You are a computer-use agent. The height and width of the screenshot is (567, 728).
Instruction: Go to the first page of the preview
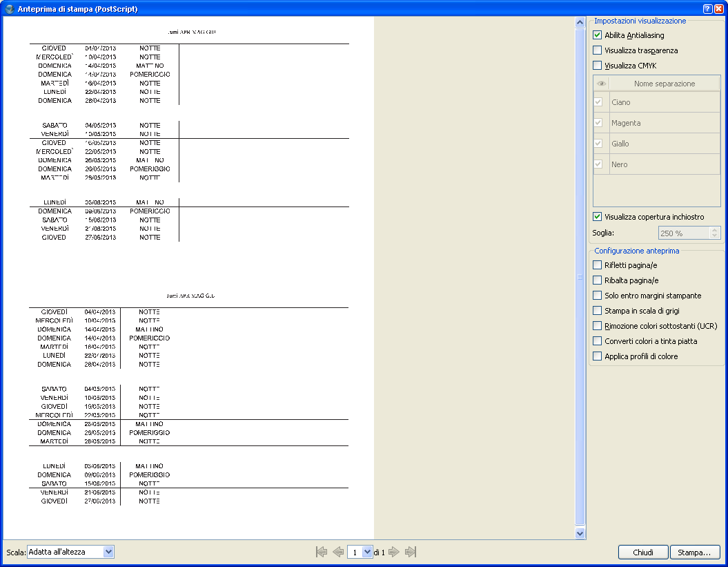pos(321,552)
